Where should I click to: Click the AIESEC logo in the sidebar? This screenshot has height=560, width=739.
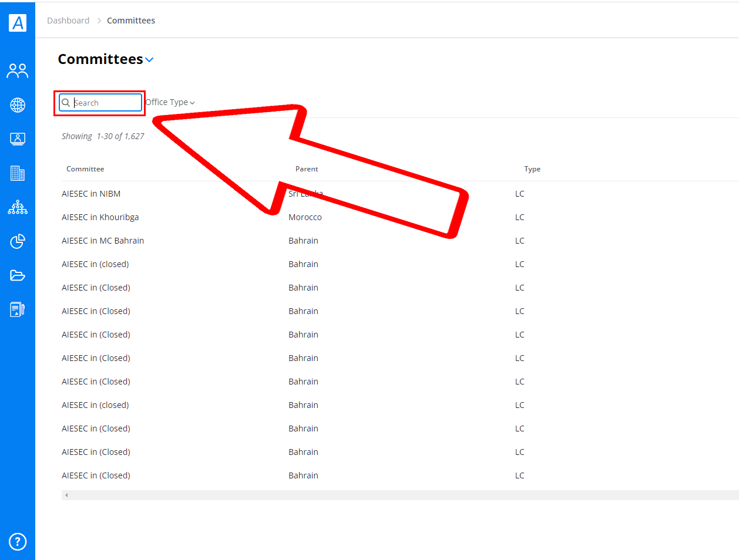[x=18, y=23]
